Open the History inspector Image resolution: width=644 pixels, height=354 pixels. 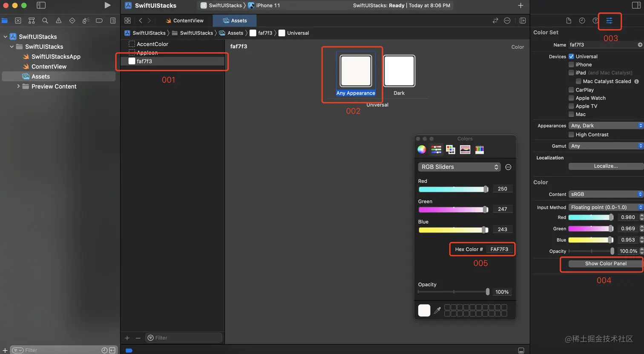(x=582, y=20)
